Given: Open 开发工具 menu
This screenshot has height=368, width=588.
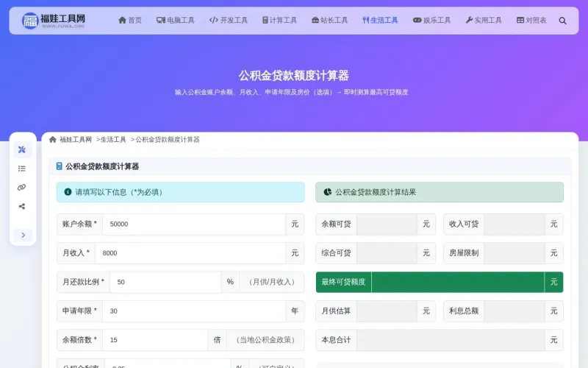Looking at the screenshot, I should [229, 21].
